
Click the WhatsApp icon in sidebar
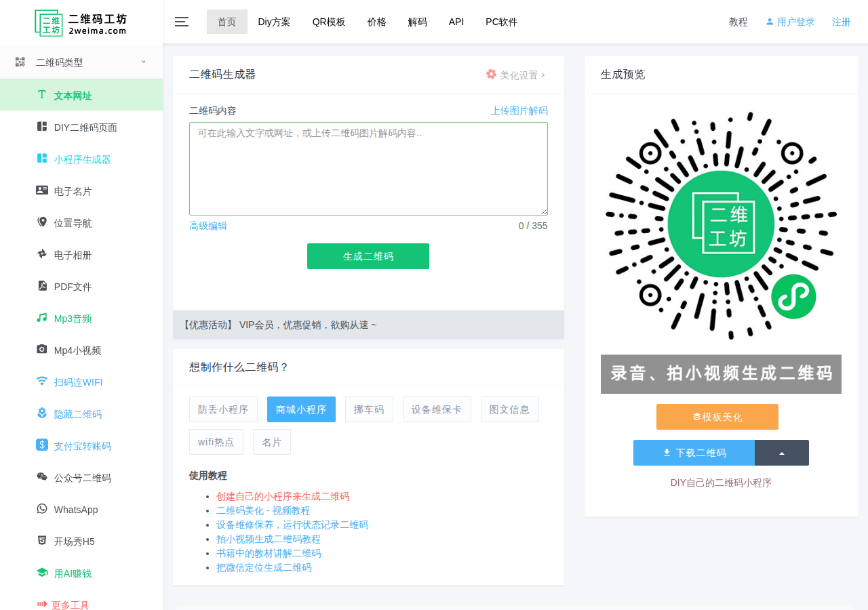pyautogui.click(x=42, y=509)
